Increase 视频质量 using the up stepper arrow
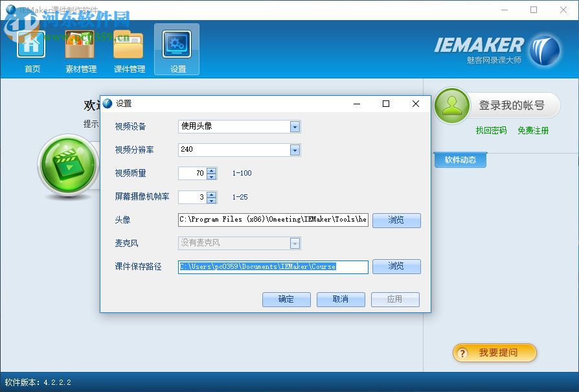579x392 pixels. point(212,170)
